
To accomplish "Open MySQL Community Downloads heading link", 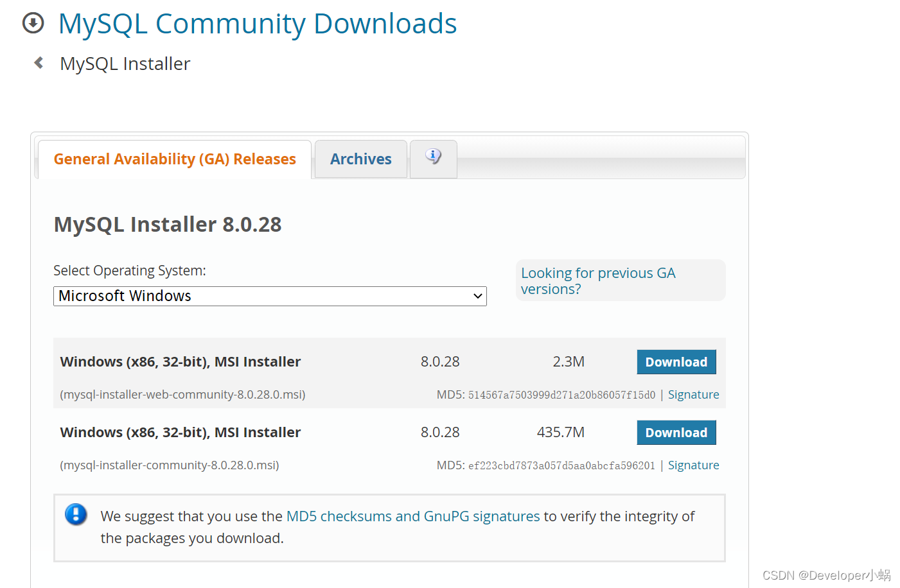I will (258, 24).
